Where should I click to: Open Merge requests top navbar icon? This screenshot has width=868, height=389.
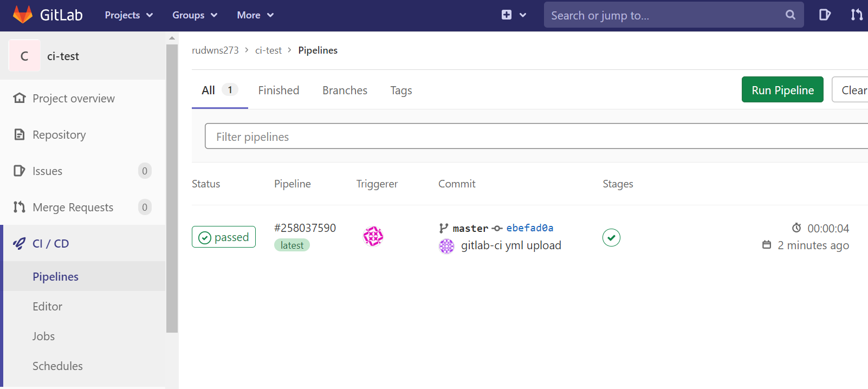(857, 15)
